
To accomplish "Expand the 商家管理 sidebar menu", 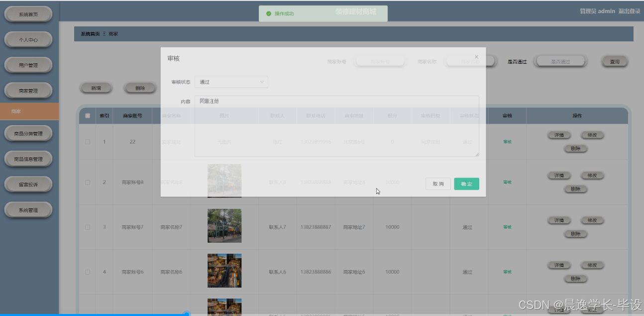I will [28, 91].
